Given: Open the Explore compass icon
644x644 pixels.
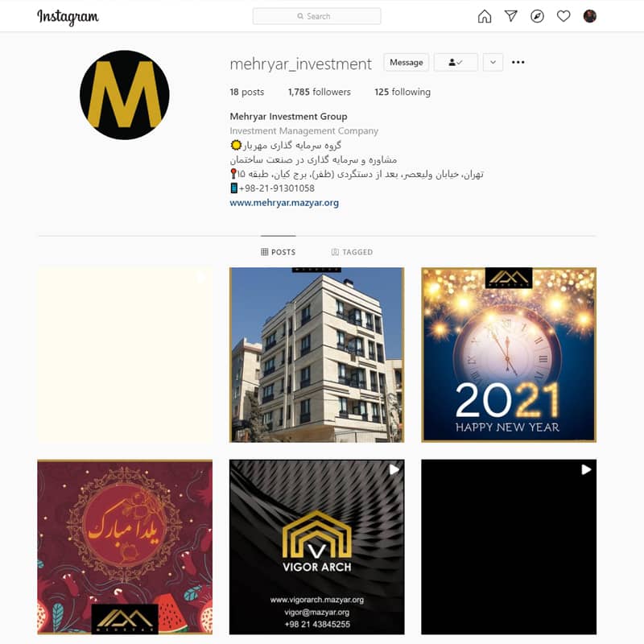Looking at the screenshot, I should pos(537,16).
